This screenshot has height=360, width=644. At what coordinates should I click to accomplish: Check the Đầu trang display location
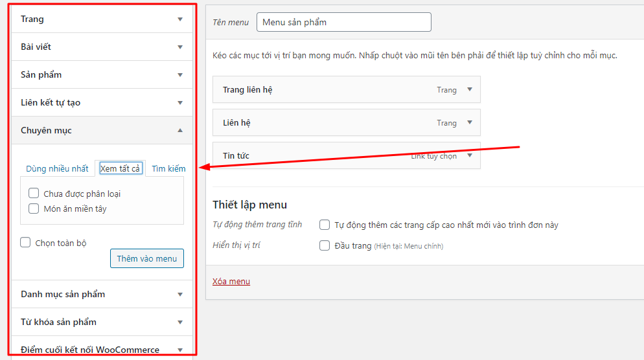[x=325, y=246]
